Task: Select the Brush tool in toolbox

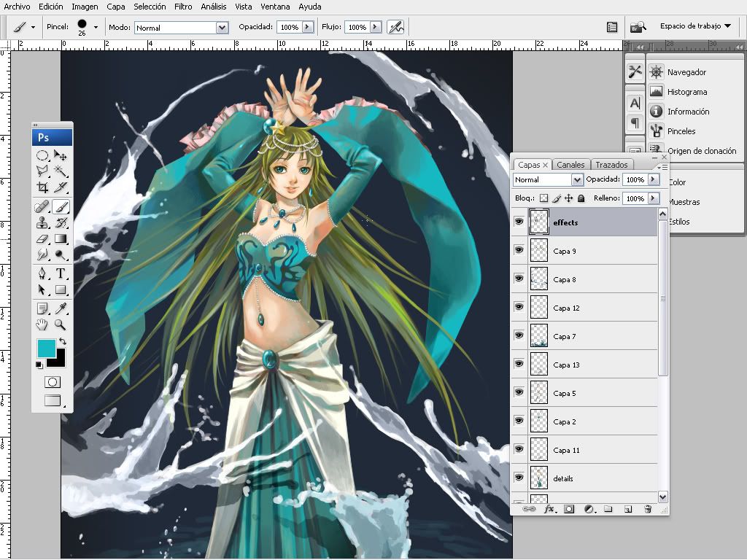Action: (x=61, y=206)
